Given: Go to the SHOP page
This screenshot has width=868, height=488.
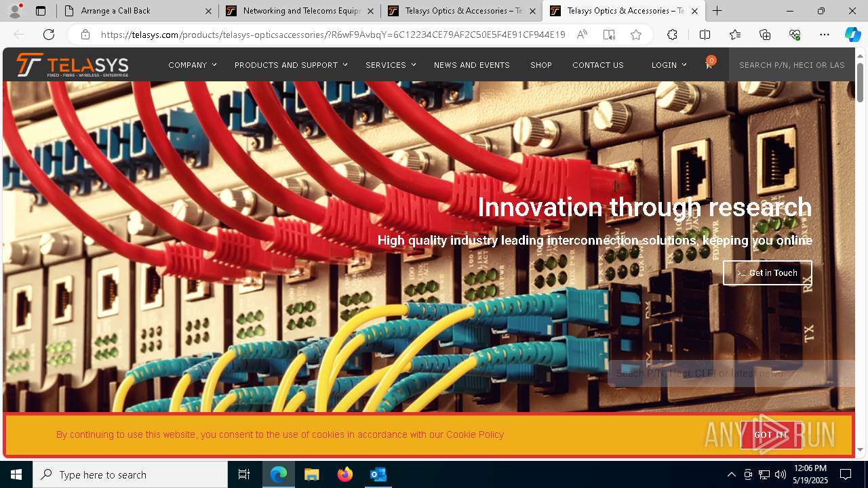Looking at the screenshot, I should coord(541,65).
